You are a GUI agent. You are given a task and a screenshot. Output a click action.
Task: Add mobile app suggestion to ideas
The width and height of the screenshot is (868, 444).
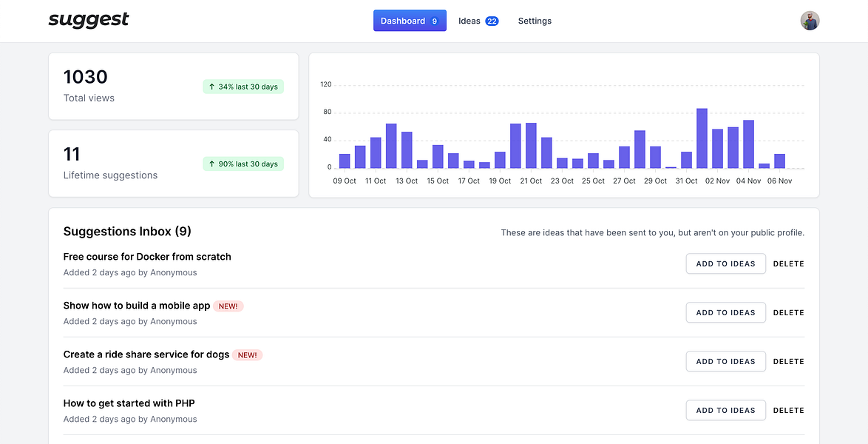click(x=726, y=312)
